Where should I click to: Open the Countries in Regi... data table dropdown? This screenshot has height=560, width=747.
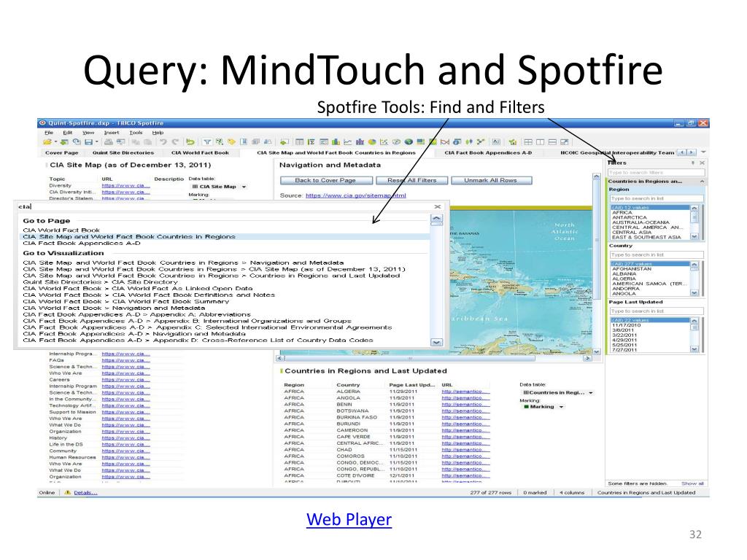tap(591, 393)
